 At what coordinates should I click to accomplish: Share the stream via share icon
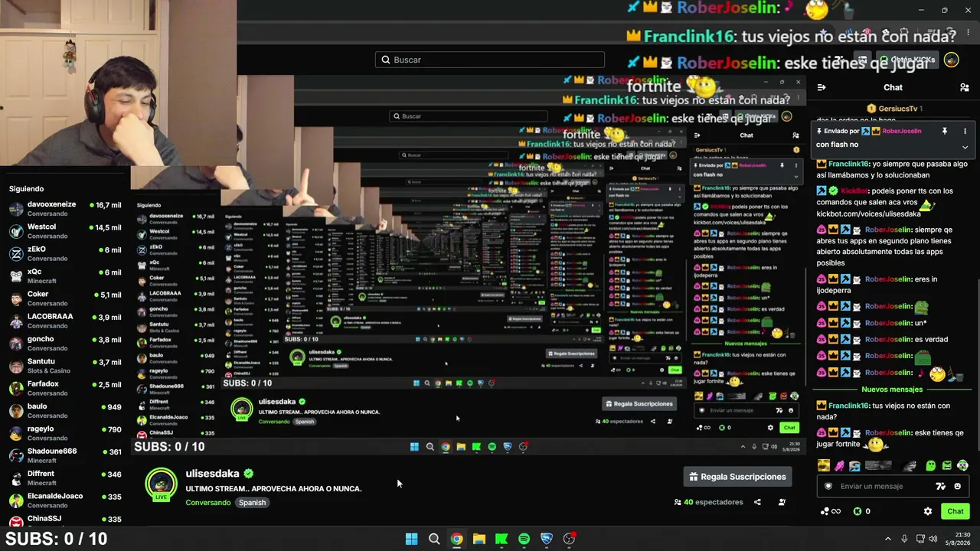(757, 502)
